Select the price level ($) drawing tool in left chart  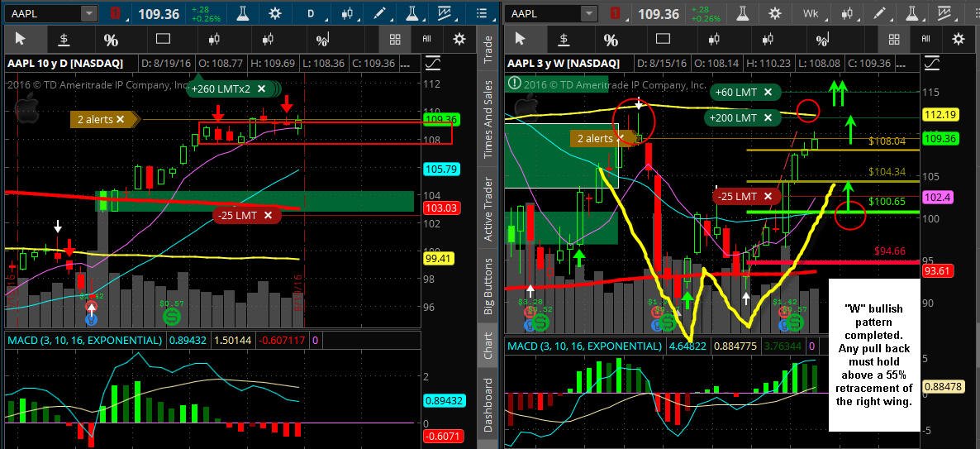click(64, 40)
